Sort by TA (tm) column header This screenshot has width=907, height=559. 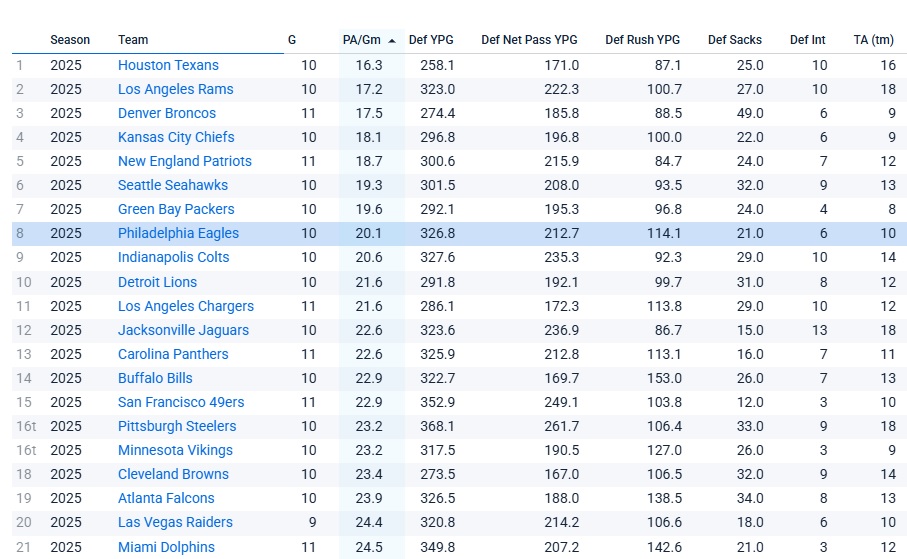[x=873, y=40]
